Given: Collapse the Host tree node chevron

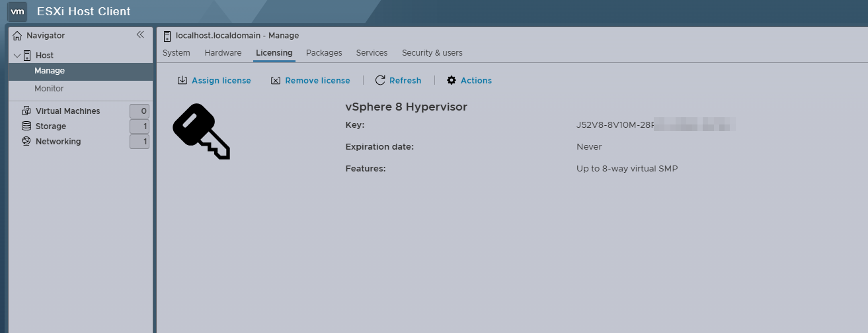Looking at the screenshot, I should [17, 56].
